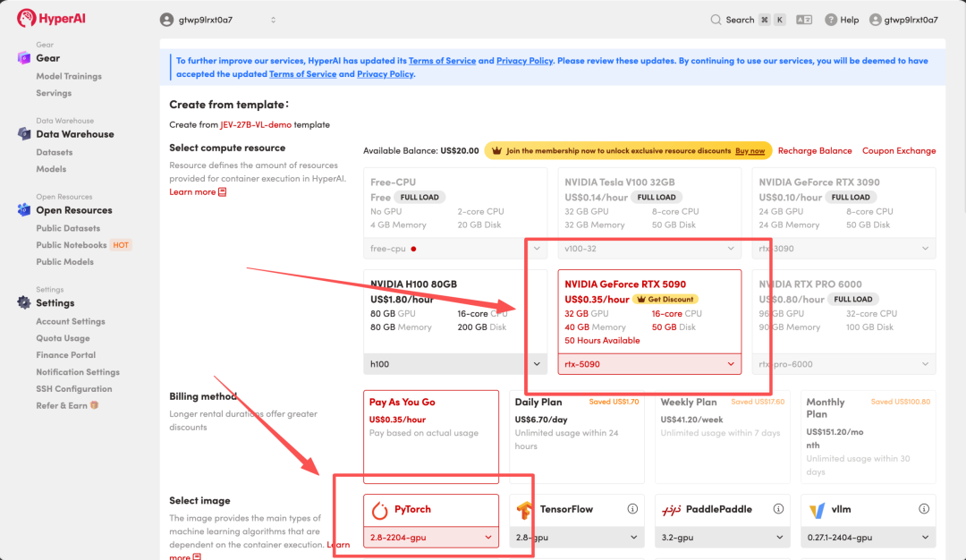Open the vllm 0.27.1-2404-gpu version dropdown
The image size is (966, 560).
pyautogui.click(x=868, y=538)
